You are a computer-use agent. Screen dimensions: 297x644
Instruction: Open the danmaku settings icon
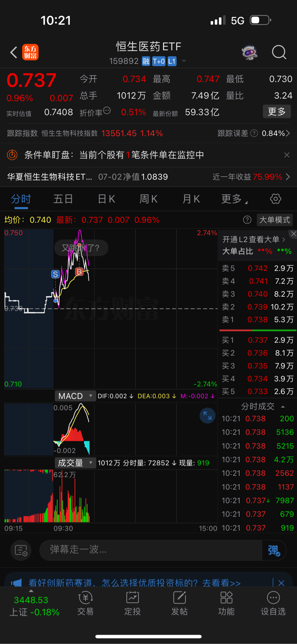click(21, 550)
